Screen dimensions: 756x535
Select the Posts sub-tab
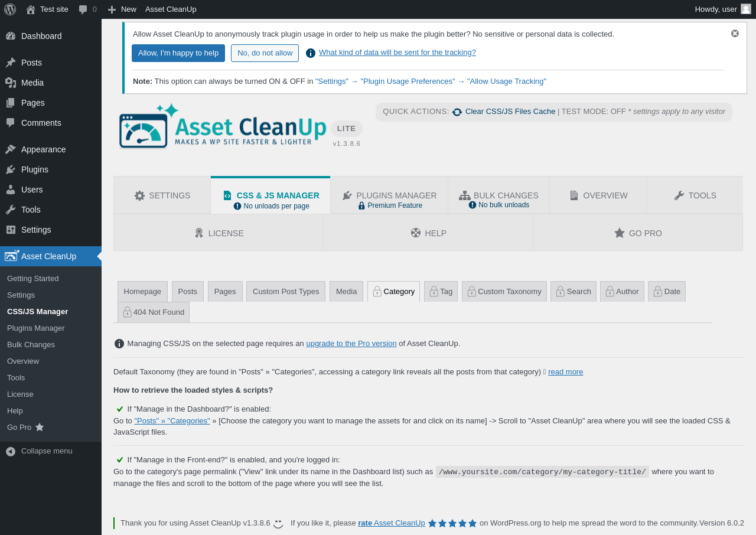coord(188,292)
